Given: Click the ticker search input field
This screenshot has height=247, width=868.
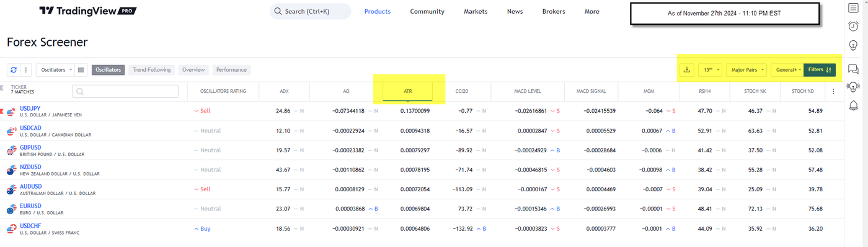Looking at the screenshot, I should [x=125, y=92].
